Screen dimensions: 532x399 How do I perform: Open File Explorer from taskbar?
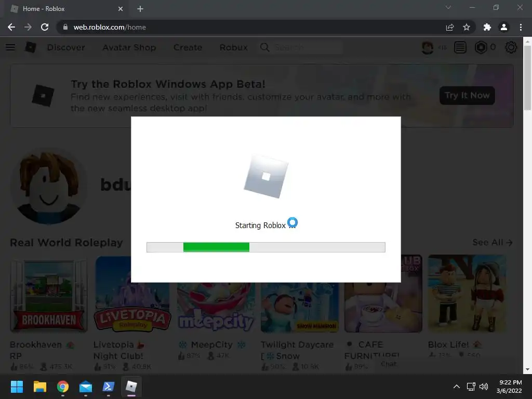click(39, 387)
